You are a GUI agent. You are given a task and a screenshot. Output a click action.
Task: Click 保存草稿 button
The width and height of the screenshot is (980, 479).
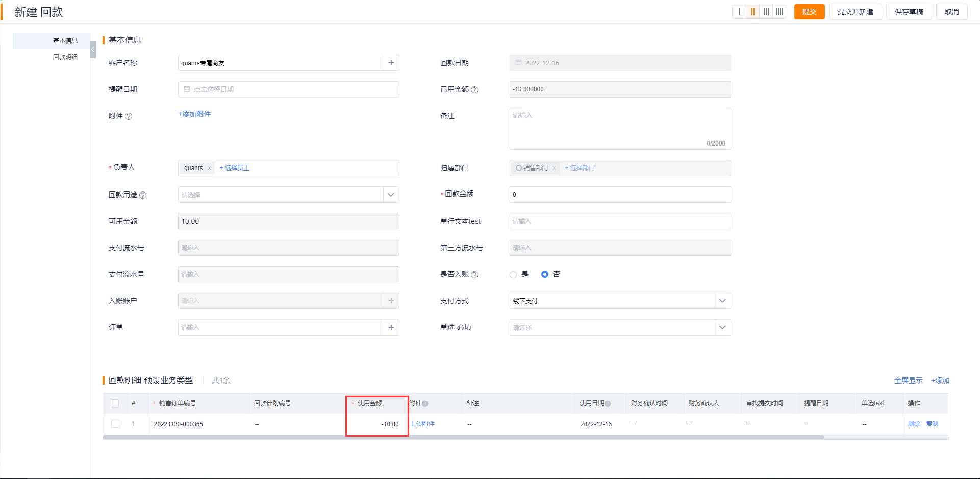point(909,12)
